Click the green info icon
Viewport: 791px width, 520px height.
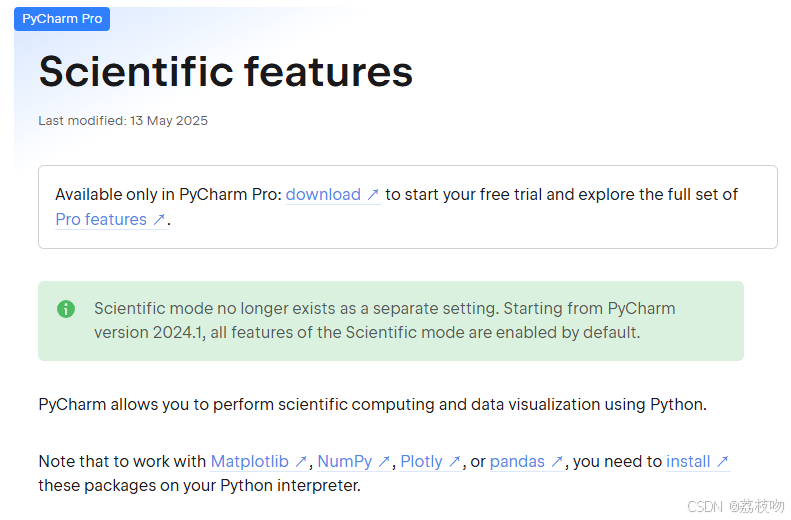tap(66, 309)
